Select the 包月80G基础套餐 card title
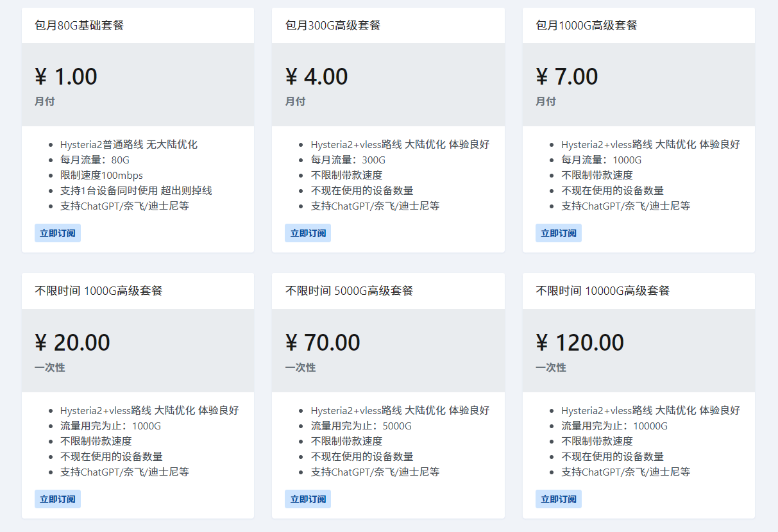This screenshot has height=532, width=778. [x=80, y=26]
